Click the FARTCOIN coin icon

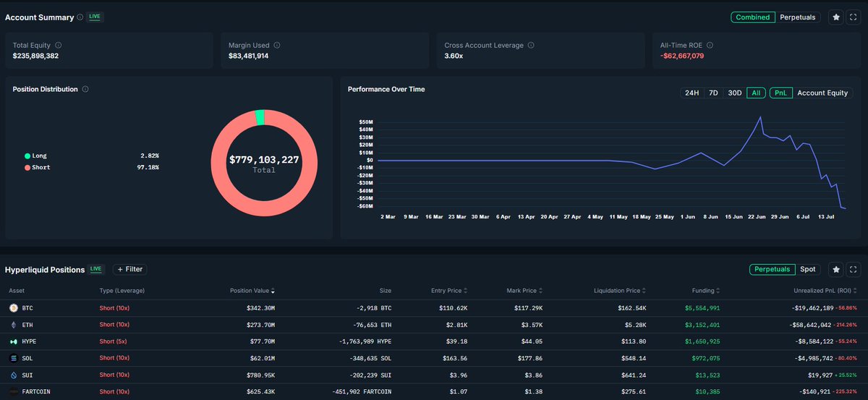(x=13, y=391)
